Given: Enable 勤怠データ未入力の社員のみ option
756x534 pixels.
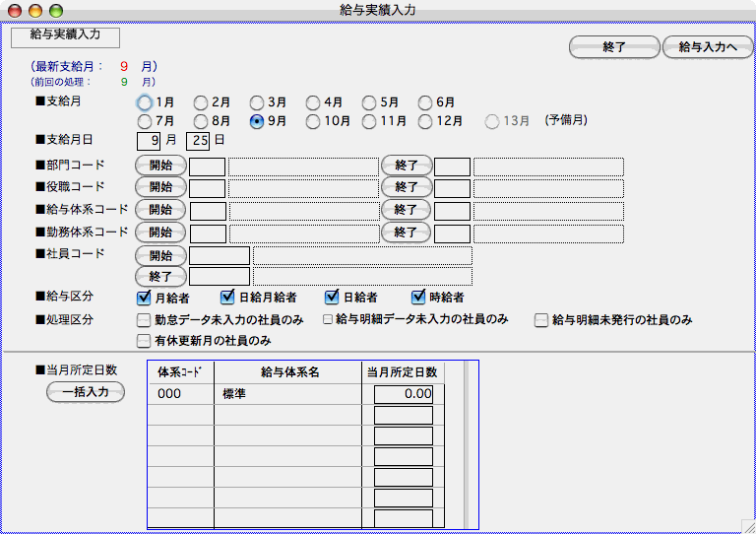Looking at the screenshot, I should pos(143,320).
